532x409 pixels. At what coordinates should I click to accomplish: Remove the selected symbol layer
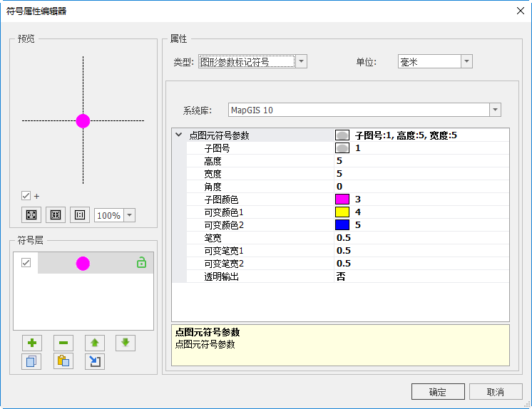[x=63, y=343]
